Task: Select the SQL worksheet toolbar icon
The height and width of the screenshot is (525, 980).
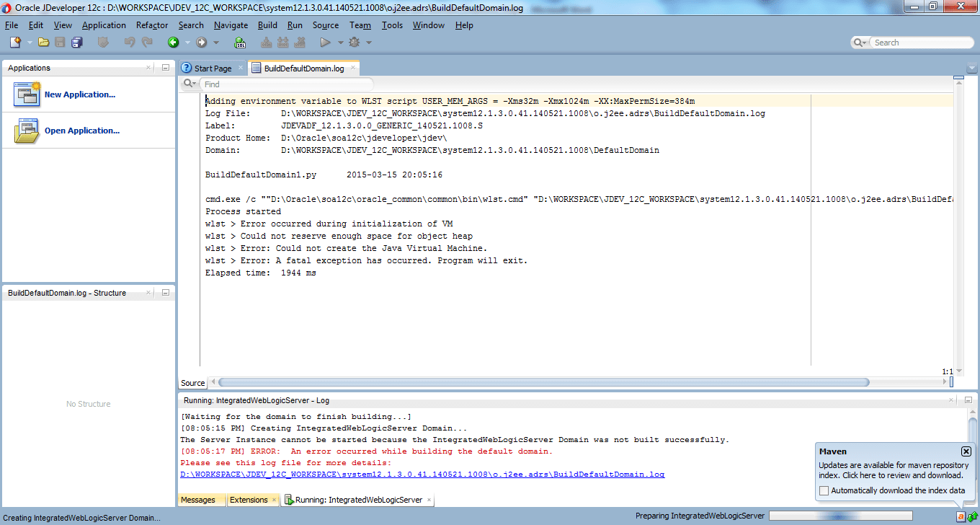Action: [239, 42]
